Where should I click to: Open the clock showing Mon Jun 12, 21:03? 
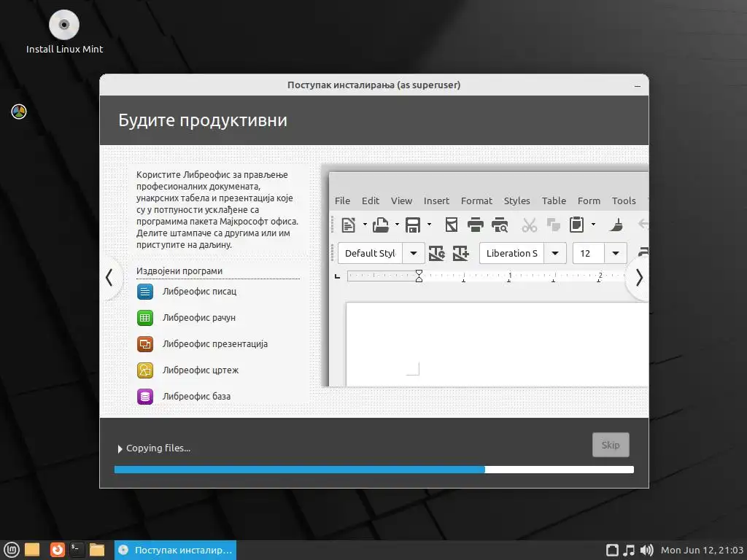(703, 550)
